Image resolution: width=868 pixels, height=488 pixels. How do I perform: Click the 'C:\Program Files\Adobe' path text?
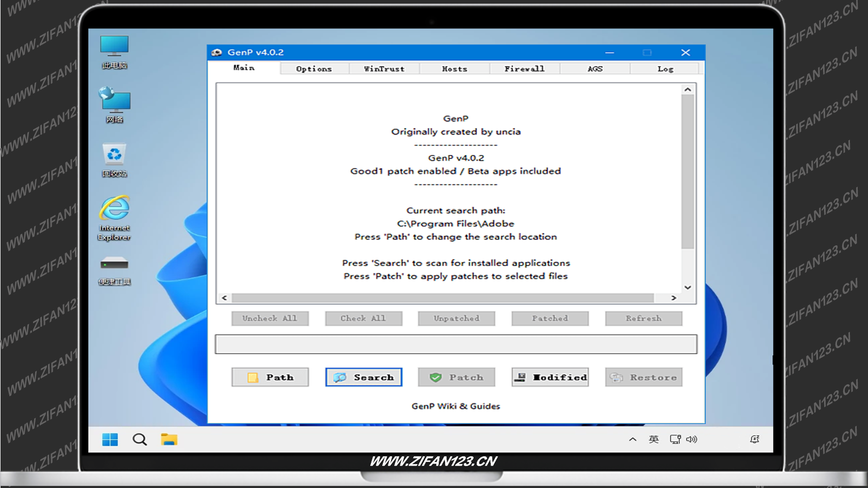coord(456,224)
